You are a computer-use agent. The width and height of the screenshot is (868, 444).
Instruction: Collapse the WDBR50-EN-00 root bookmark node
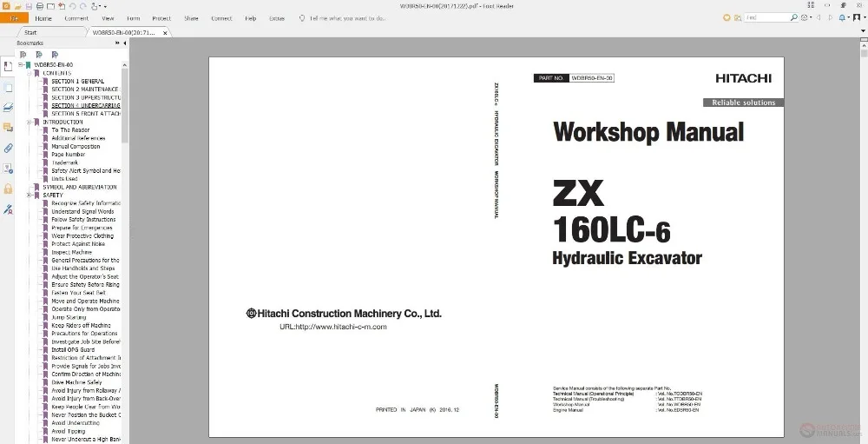[x=20, y=65]
